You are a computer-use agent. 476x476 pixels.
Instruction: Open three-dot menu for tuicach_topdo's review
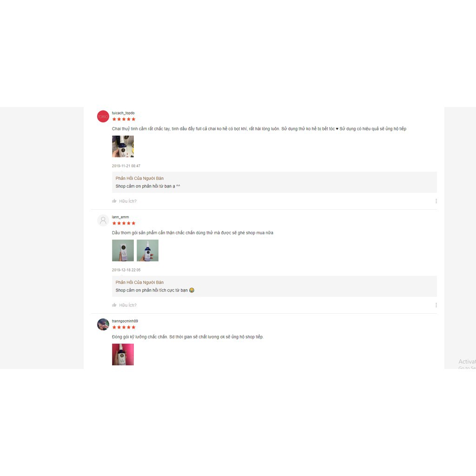436,201
